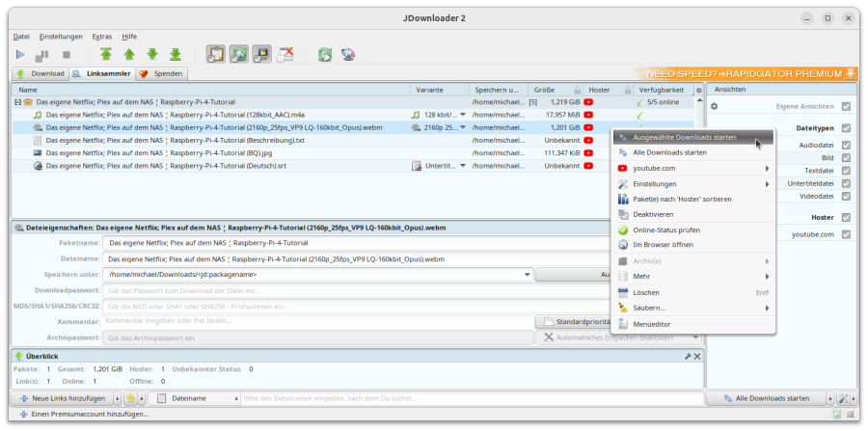This screenshot has width=868, height=431.
Task: Open the Extras menu
Action: [x=102, y=37]
